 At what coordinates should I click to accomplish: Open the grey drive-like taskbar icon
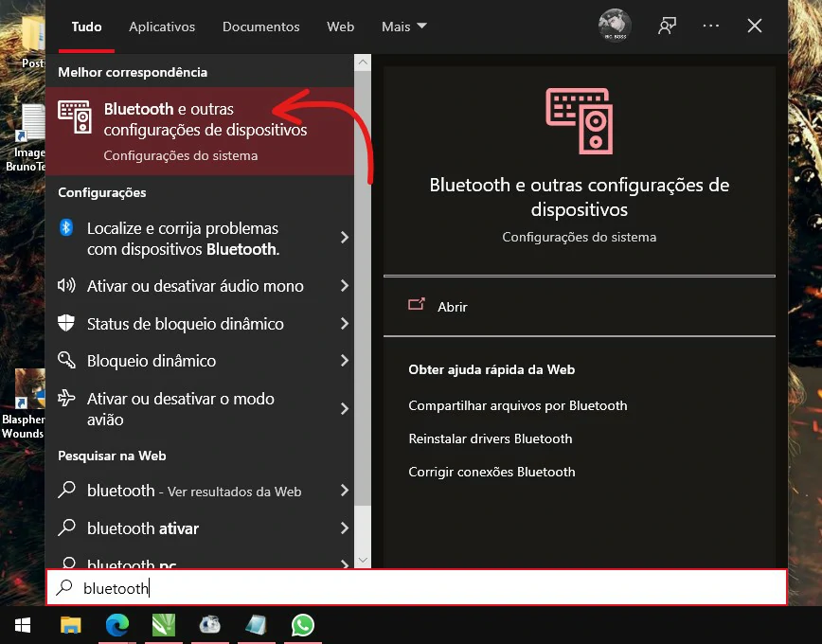coord(209,625)
